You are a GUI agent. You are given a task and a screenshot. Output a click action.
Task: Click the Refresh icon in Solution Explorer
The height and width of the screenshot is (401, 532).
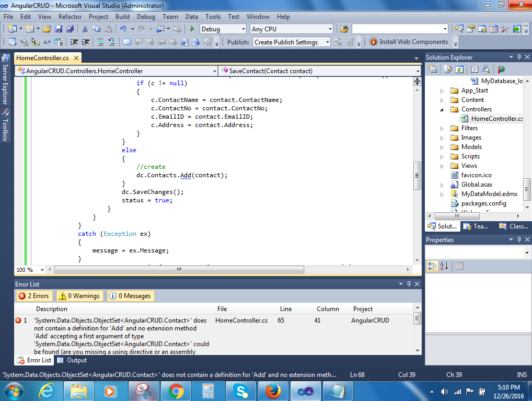[459, 69]
